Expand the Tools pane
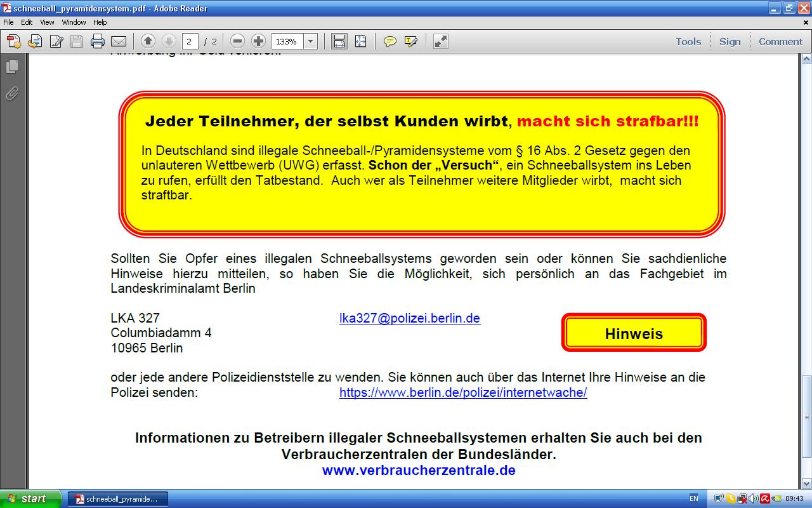Viewport: 812px width, 508px height. [x=688, y=42]
